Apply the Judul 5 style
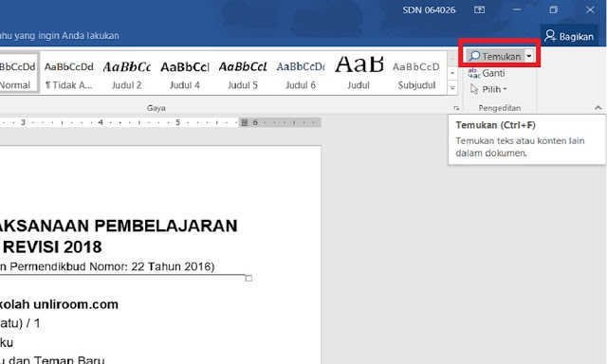 (243, 75)
